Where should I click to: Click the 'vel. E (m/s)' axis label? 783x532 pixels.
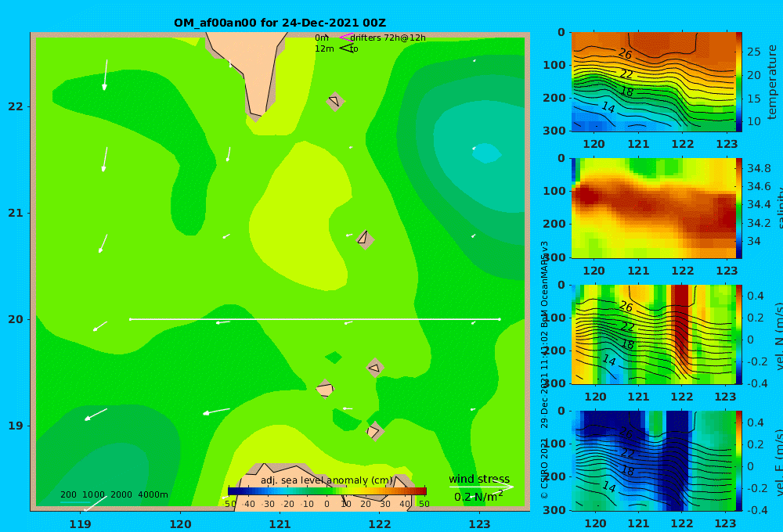(778, 462)
